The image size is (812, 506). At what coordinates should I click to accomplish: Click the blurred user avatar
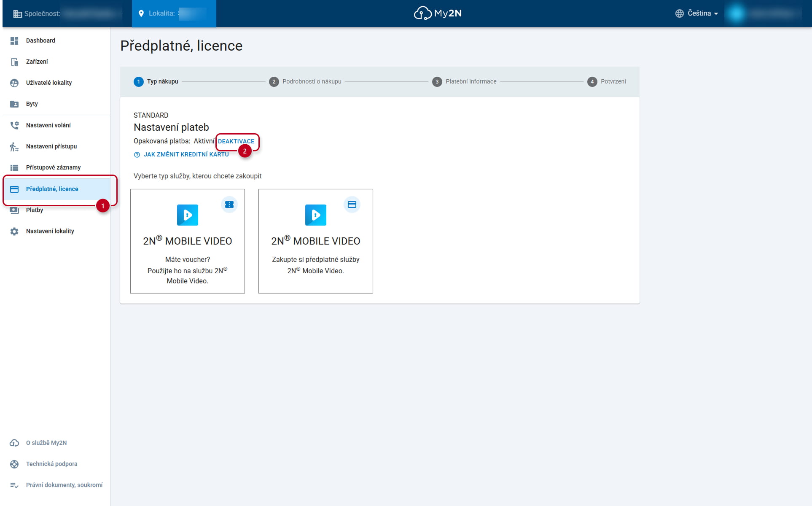tap(736, 13)
